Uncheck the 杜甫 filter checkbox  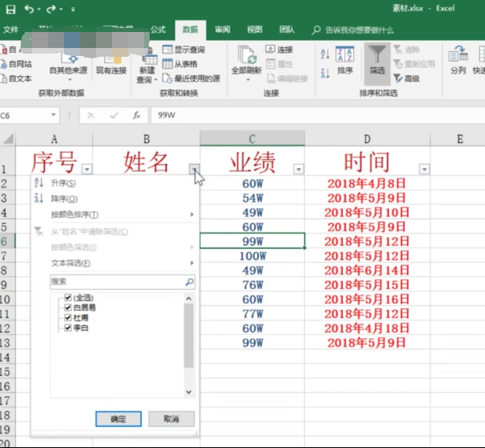[x=68, y=318]
